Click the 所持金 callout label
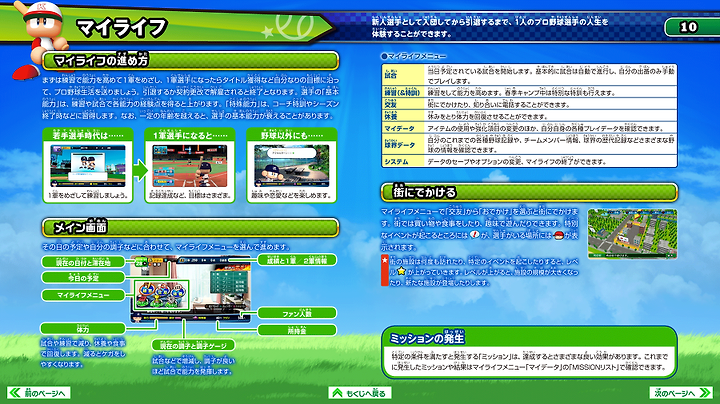Screen dimensions: 720x404 pyautogui.click(x=297, y=330)
